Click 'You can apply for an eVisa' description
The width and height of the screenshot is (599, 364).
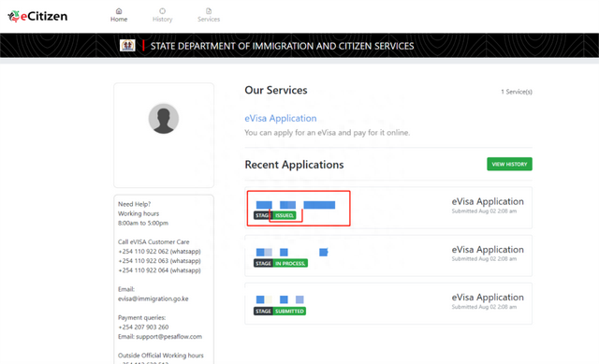[x=327, y=133]
